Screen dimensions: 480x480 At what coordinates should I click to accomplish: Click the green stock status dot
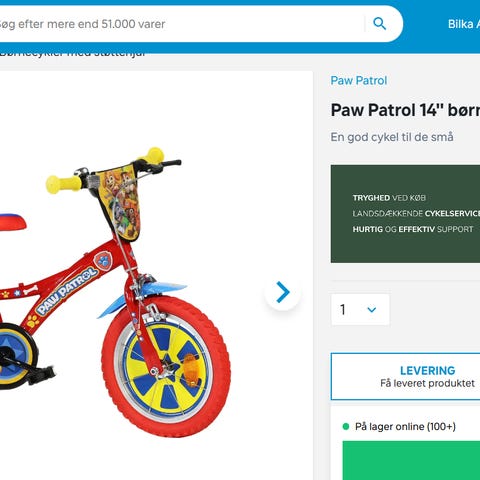346,426
